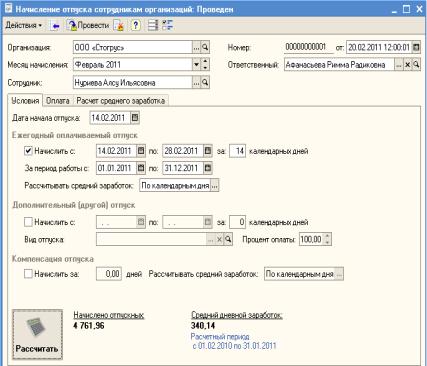Click the Средний дневной заработок link
The width and height of the screenshot is (427, 366).
click(x=237, y=315)
